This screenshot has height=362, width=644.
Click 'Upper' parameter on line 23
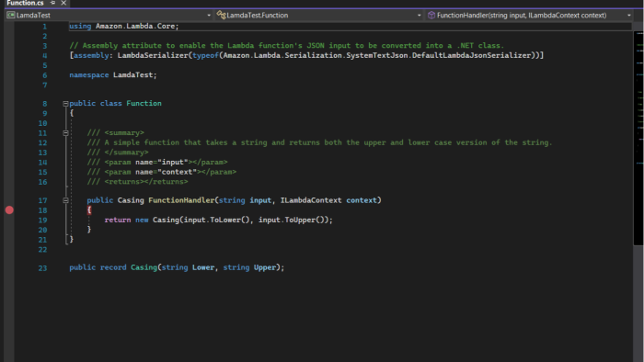point(265,267)
